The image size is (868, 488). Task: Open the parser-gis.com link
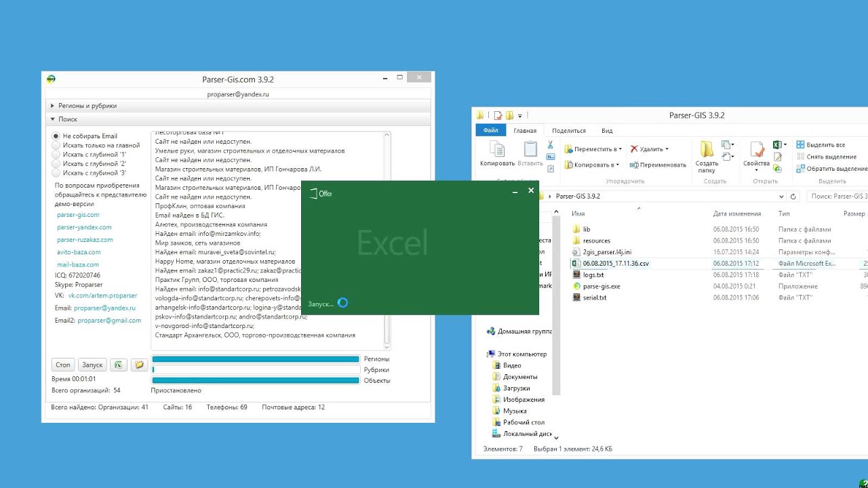pos(78,215)
